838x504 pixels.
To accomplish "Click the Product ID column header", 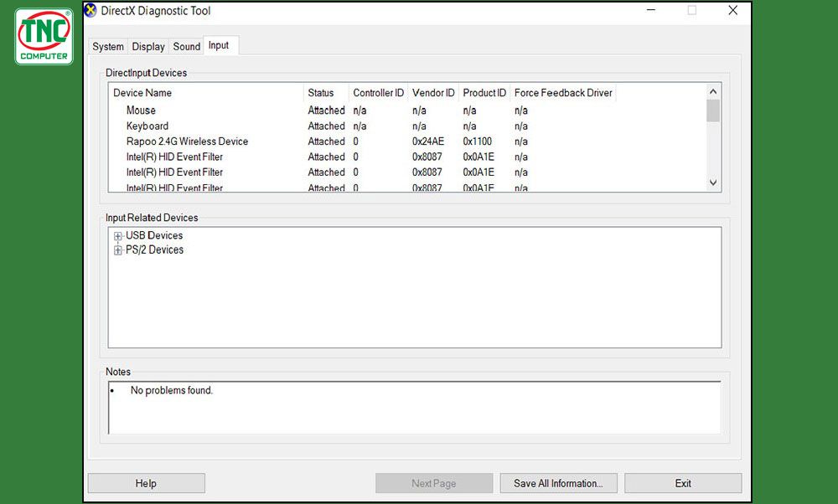I will tap(484, 93).
